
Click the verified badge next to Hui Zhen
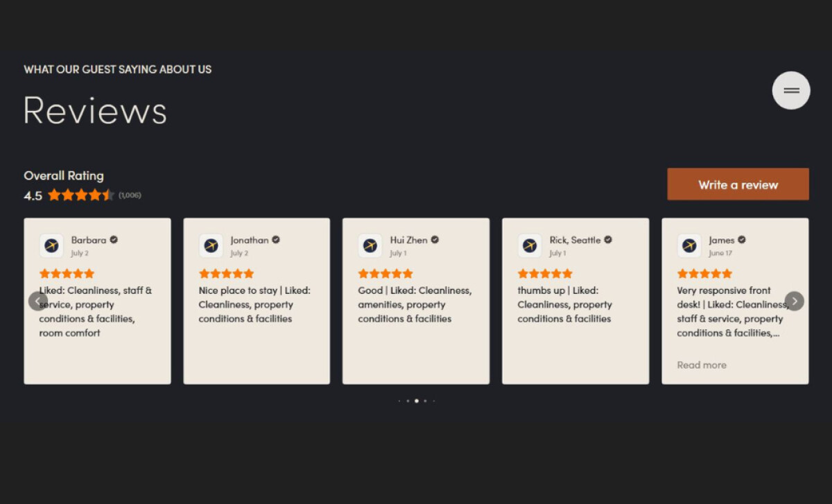pyautogui.click(x=434, y=239)
